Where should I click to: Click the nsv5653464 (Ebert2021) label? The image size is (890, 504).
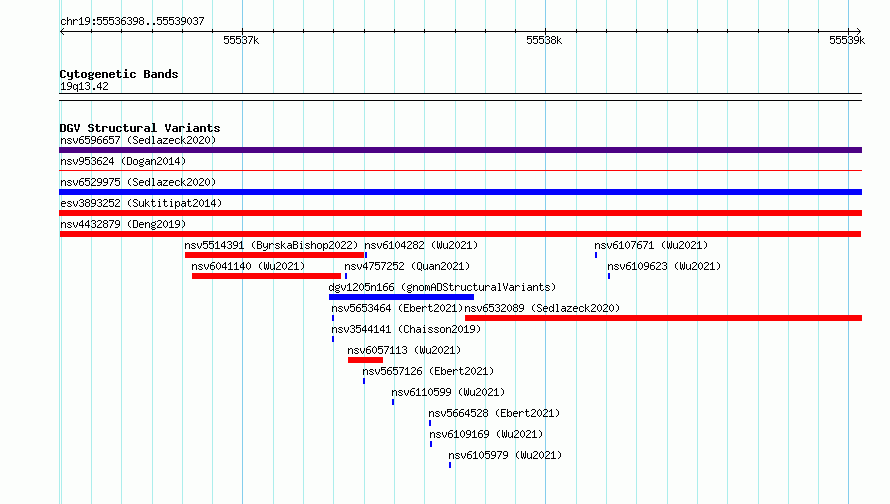[x=397, y=308]
